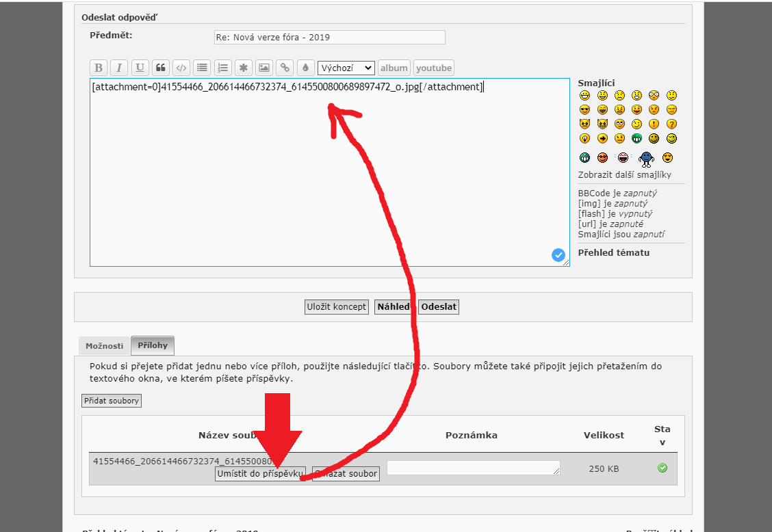Insert unordered list via bullet list icon
Screen dimensions: 772x532
coord(201,68)
